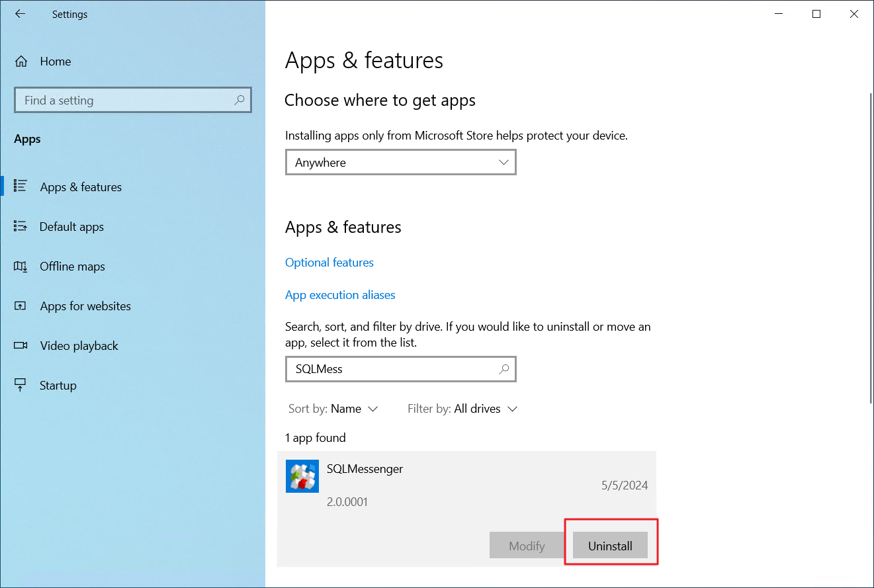Open the Sort by Name dropdown

click(333, 409)
